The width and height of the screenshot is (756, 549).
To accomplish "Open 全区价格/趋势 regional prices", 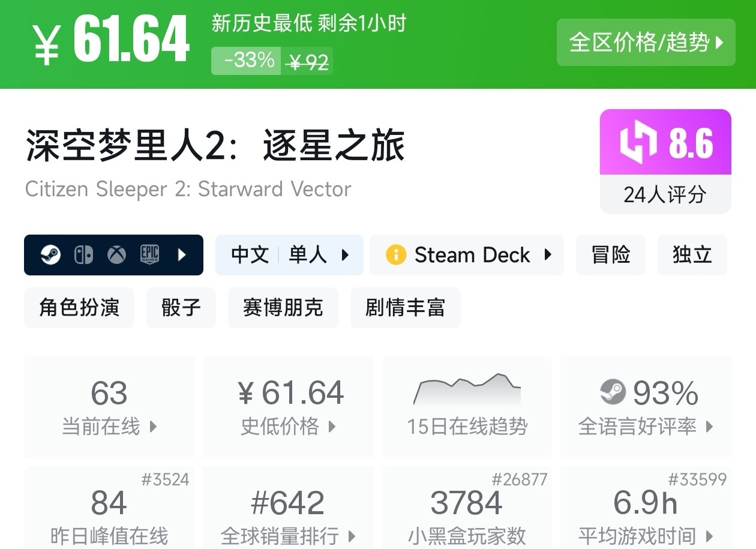I will [646, 42].
